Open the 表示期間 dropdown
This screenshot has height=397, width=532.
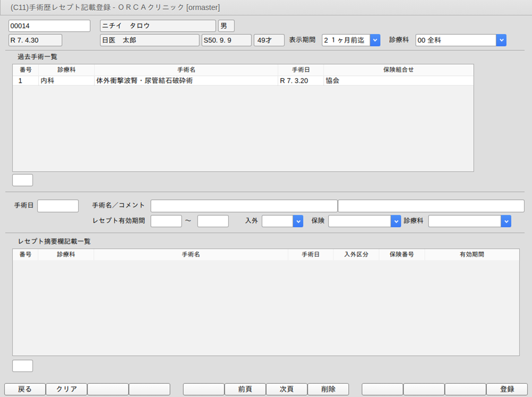click(375, 40)
